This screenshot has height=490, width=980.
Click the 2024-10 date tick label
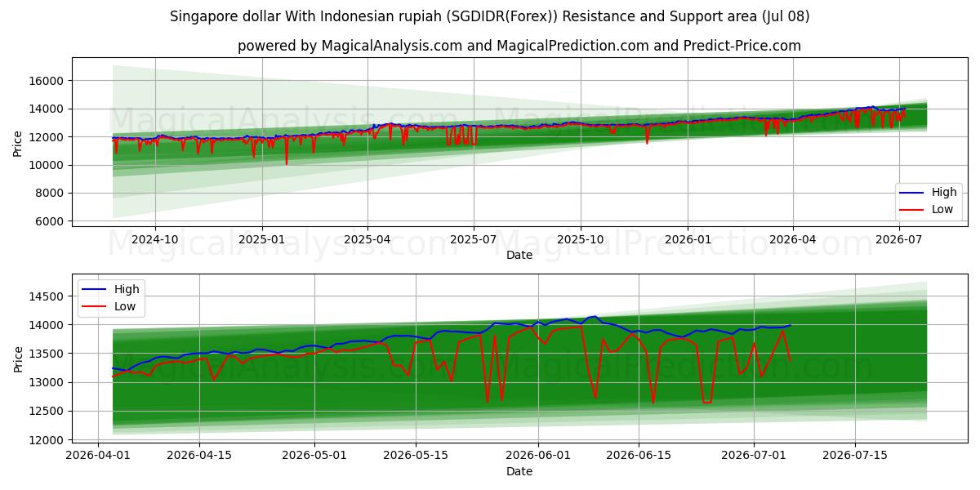click(x=155, y=240)
